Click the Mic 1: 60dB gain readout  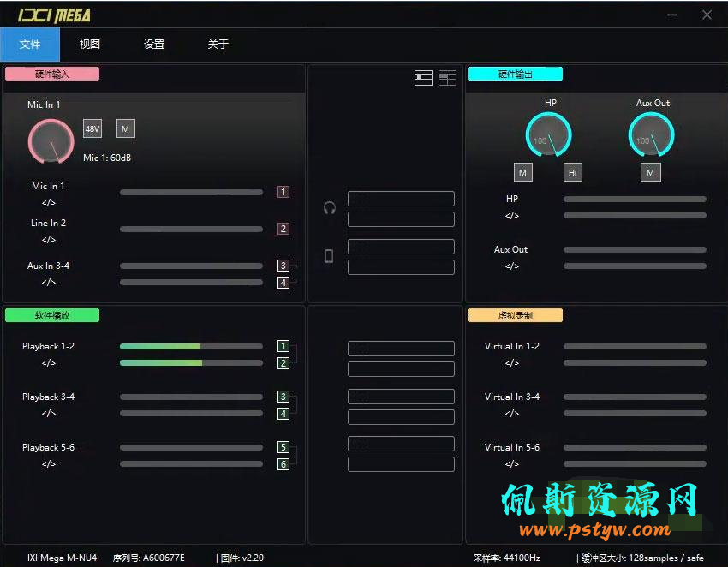107,158
